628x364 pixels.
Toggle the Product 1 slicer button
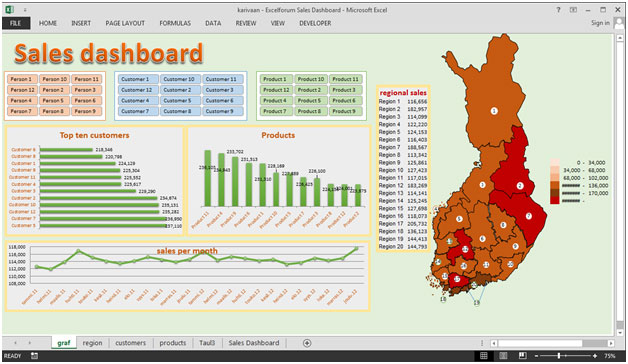click(276, 79)
